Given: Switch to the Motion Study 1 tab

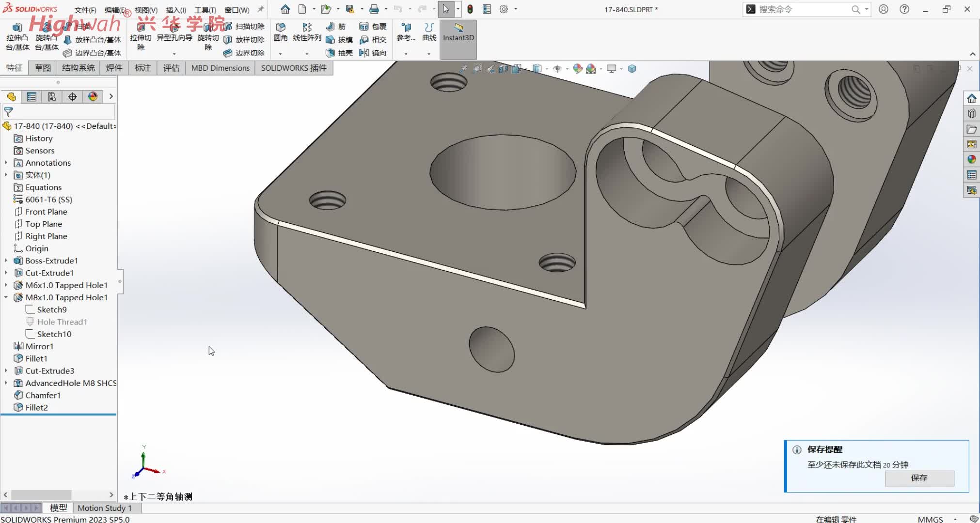Looking at the screenshot, I should coord(104,508).
